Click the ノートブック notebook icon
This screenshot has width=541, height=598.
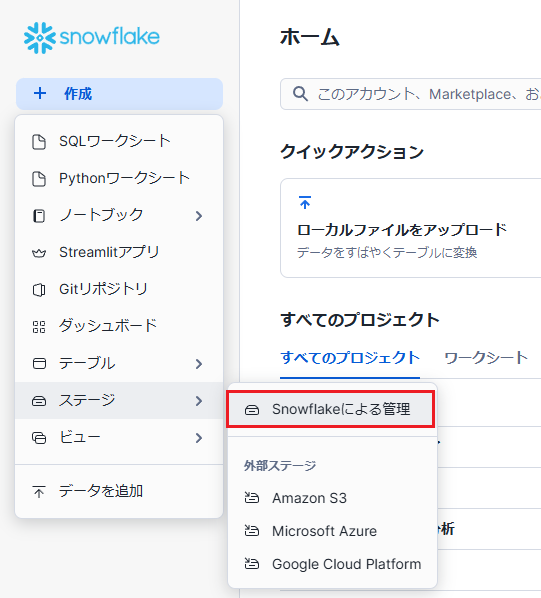click(x=39, y=216)
